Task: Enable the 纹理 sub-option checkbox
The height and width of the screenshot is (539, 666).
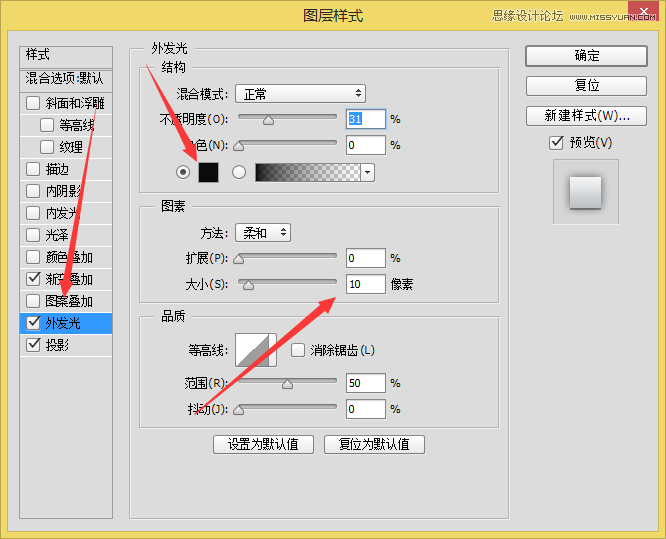Action: pos(47,147)
